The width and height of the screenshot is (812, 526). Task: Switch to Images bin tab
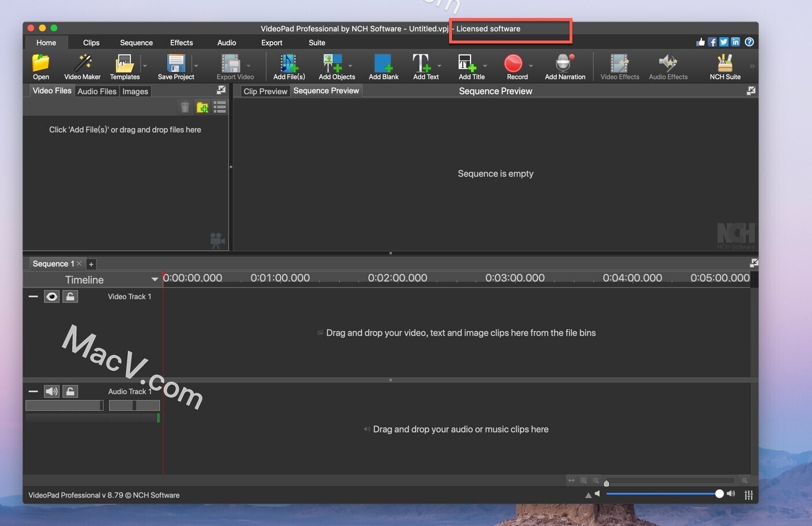click(135, 91)
